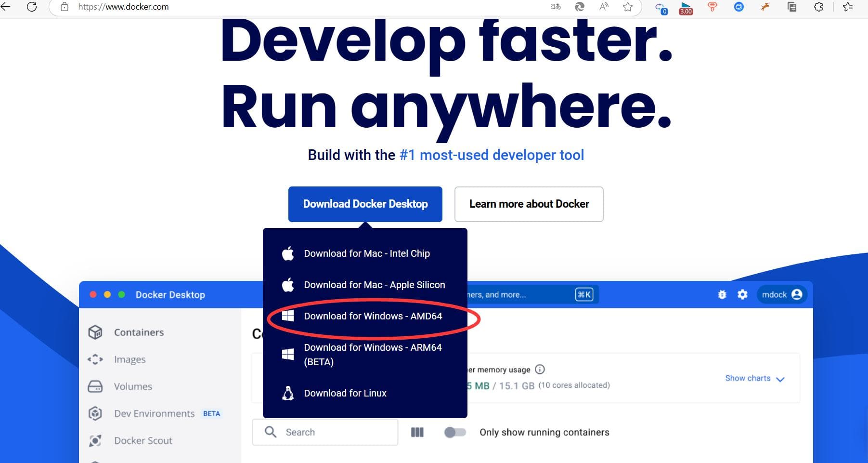
Task: Open the mdock account button
Action: tap(782, 294)
